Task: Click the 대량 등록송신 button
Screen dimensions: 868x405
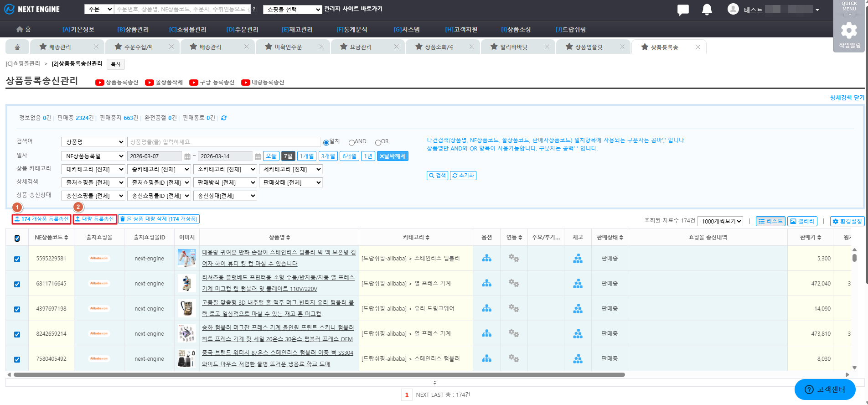Action: click(95, 219)
